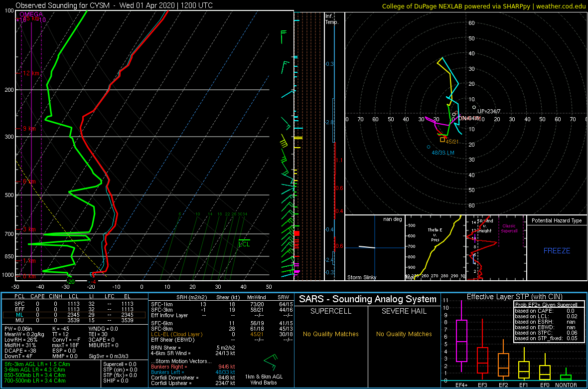Image resolution: width=588 pixels, height=389 pixels.
Task: Click the '12 km' height label
Action: pos(31,73)
